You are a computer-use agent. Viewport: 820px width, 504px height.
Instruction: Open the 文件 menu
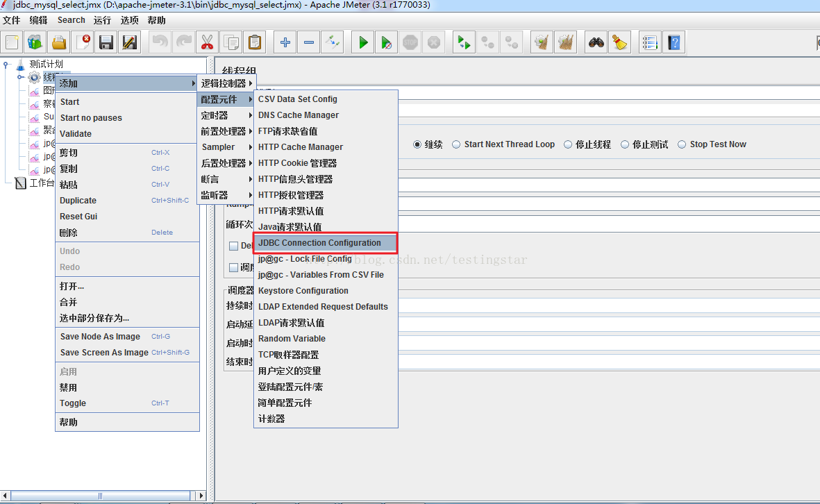pos(12,20)
